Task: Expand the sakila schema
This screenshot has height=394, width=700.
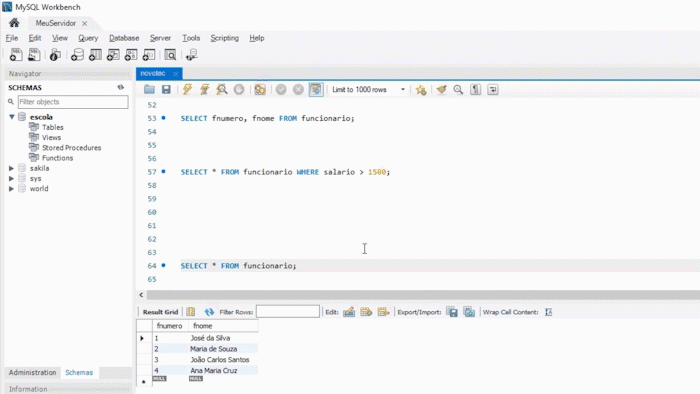Action: pyautogui.click(x=12, y=168)
